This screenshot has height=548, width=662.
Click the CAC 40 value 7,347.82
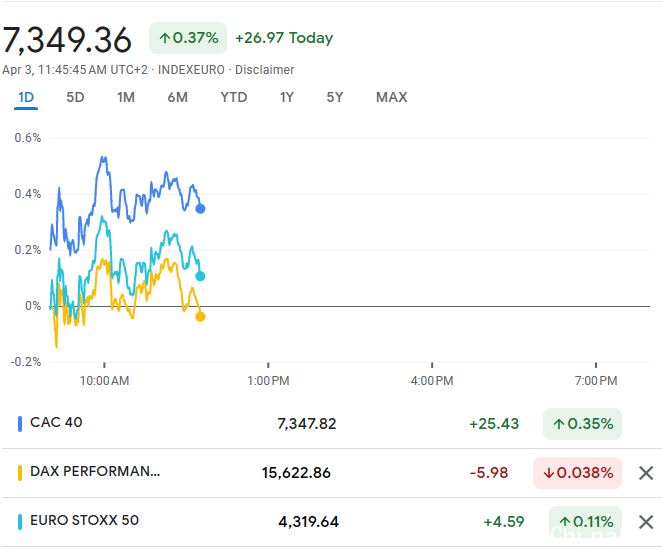(x=307, y=424)
